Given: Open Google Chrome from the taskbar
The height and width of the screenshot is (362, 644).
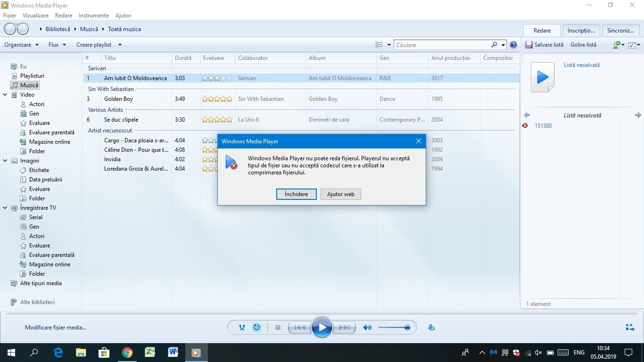Looking at the screenshot, I should 127,352.
